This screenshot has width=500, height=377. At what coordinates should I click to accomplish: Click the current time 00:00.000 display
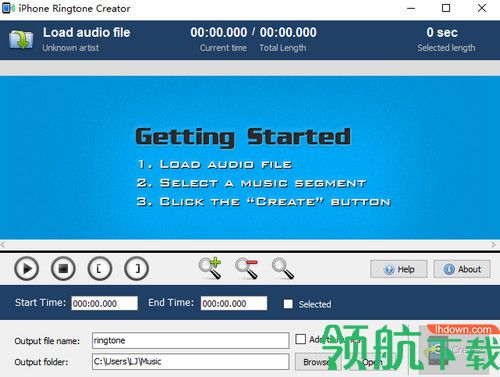pos(219,32)
